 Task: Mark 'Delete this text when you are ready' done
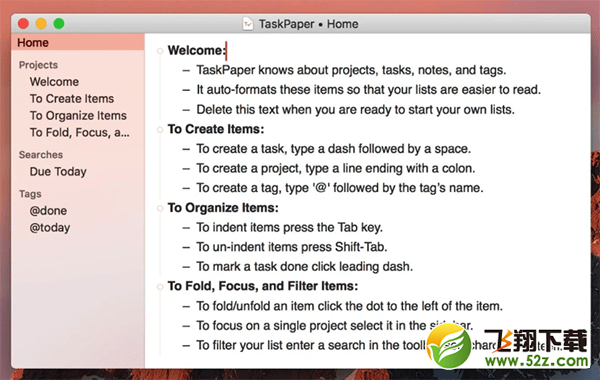pyautogui.click(x=186, y=110)
